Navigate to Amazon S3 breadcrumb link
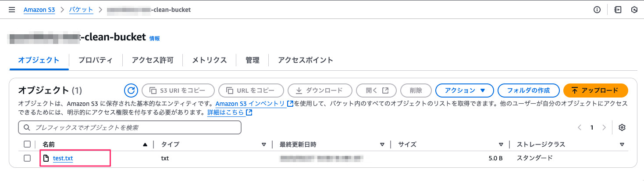This screenshot has width=644, height=181. (x=39, y=9)
